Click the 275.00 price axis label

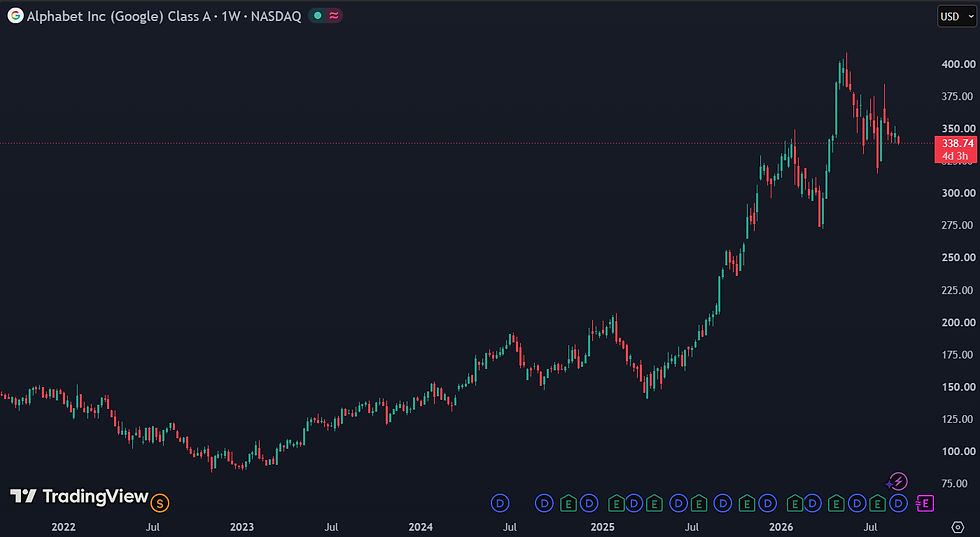[x=958, y=225]
